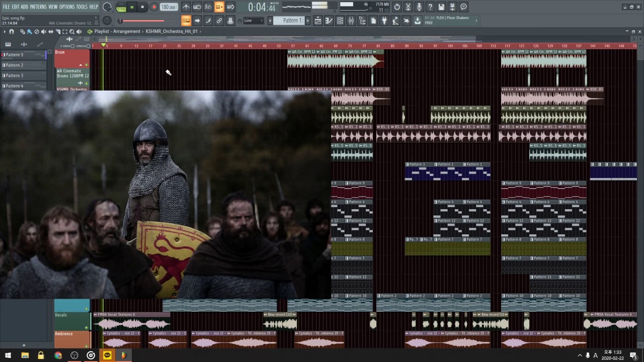Viewport: 644px width, 362px height.
Task: Select the playlist select tool
Action: [65, 32]
